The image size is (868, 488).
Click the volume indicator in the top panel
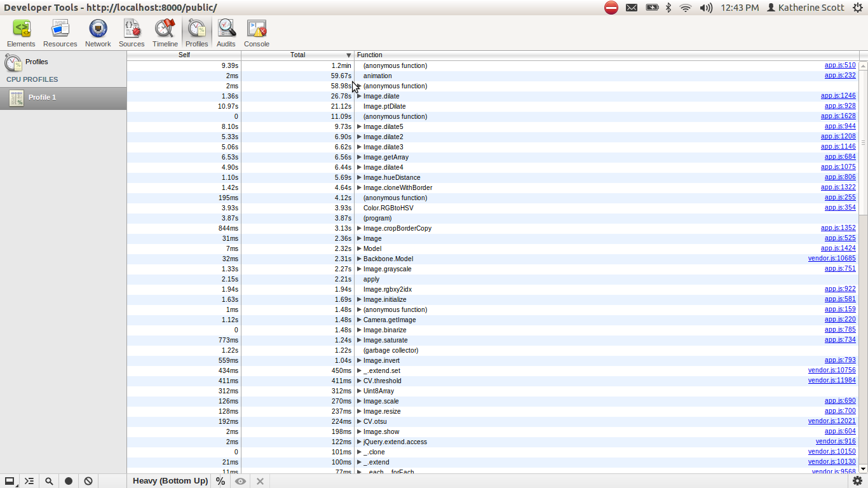pyautogui.click(x=706, y=8)
